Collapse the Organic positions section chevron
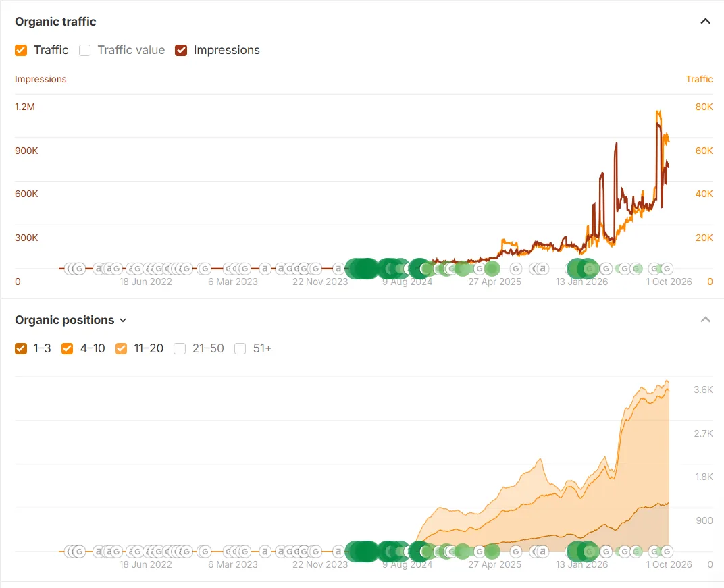Image resolution: width=724 pixels, height=588 pixels. click(705, 319)
